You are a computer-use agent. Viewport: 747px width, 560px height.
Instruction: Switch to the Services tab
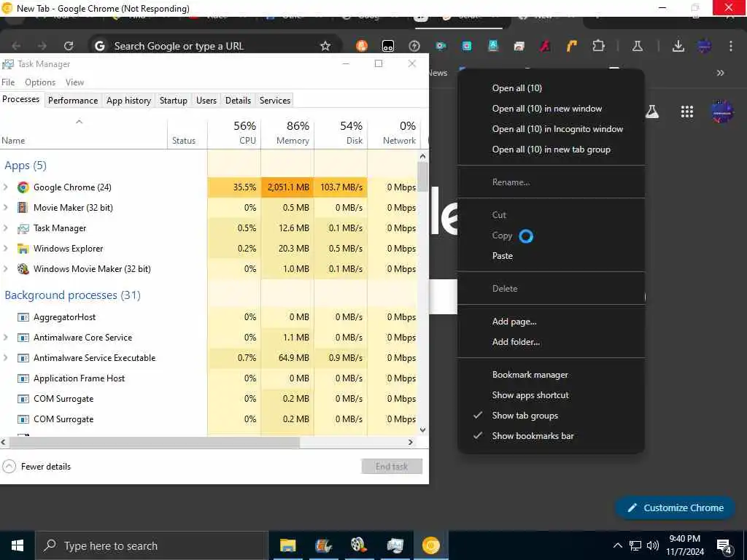pyautogui.click(x=275, y=101)
